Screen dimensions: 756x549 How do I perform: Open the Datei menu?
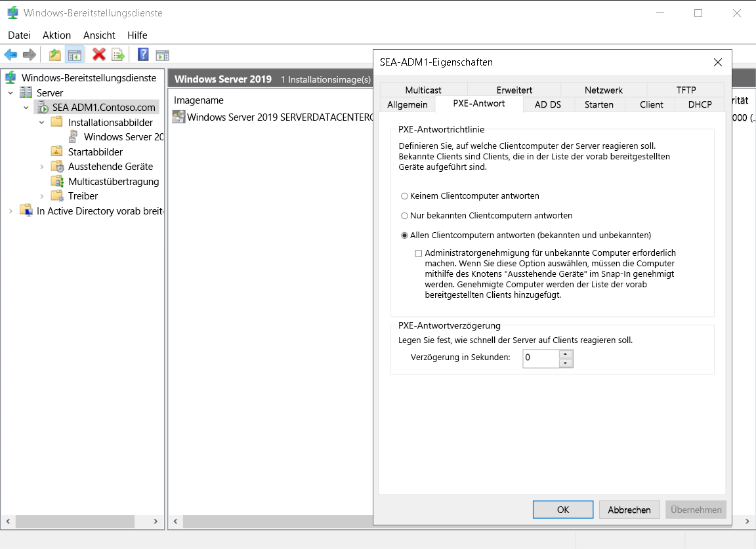(x=19, y=35)
